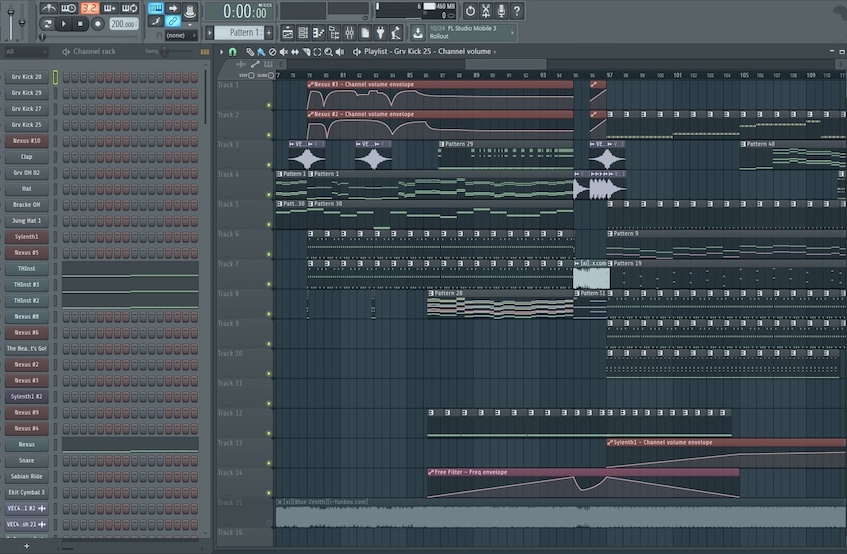Open the Mixer icon in main toolbar
Screen dimensions: 847x554
[x=349, y=33]
